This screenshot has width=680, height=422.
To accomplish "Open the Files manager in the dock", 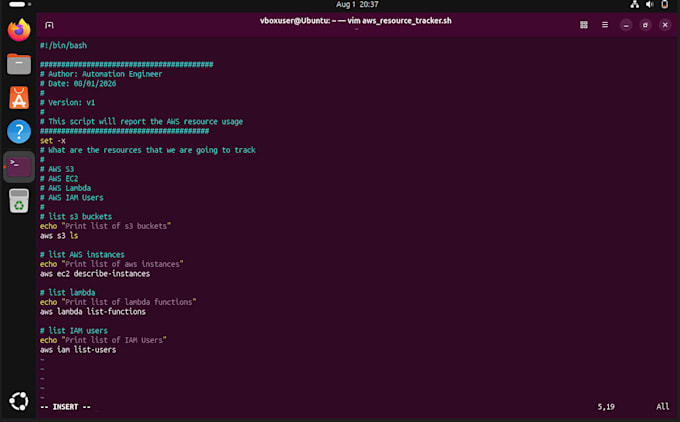I will click(19, 64).
